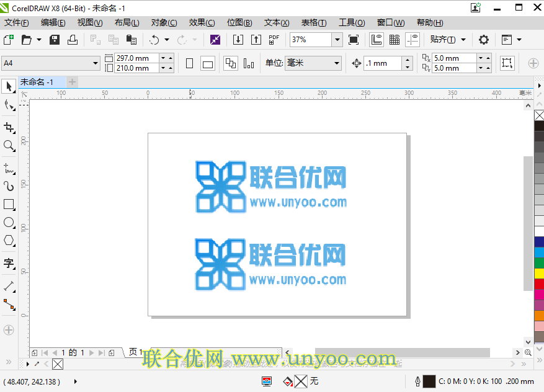
Task: Select the Crop tool
Action: (x=9, y=128)
